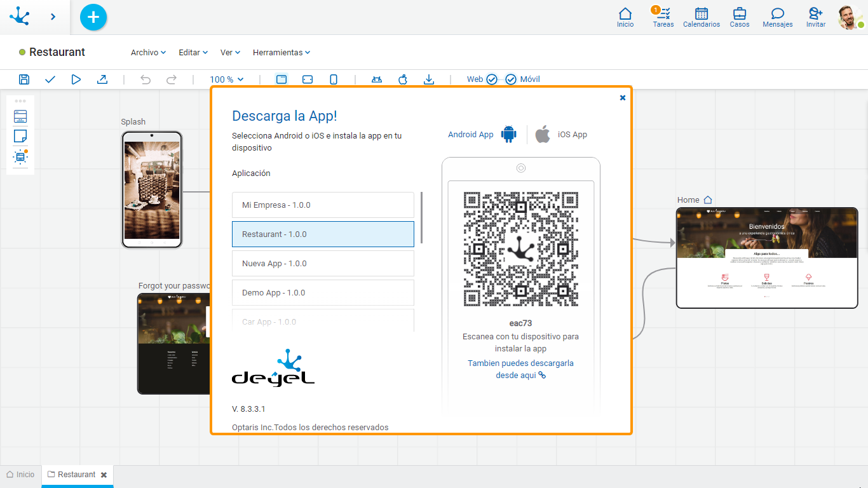Click the QR code image
The image size is (868, 488).
tap(521, 249)
